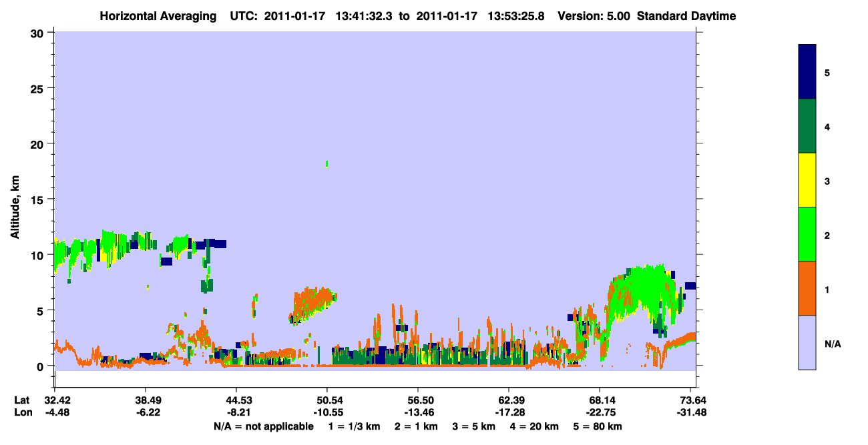
Task: Click the 'Lon' row label
Action: (22, 412)
